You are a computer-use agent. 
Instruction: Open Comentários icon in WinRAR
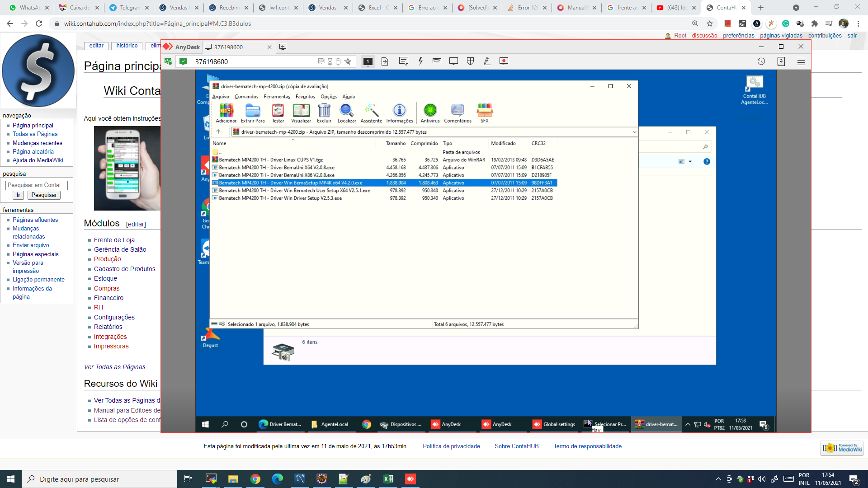(458, 113)
